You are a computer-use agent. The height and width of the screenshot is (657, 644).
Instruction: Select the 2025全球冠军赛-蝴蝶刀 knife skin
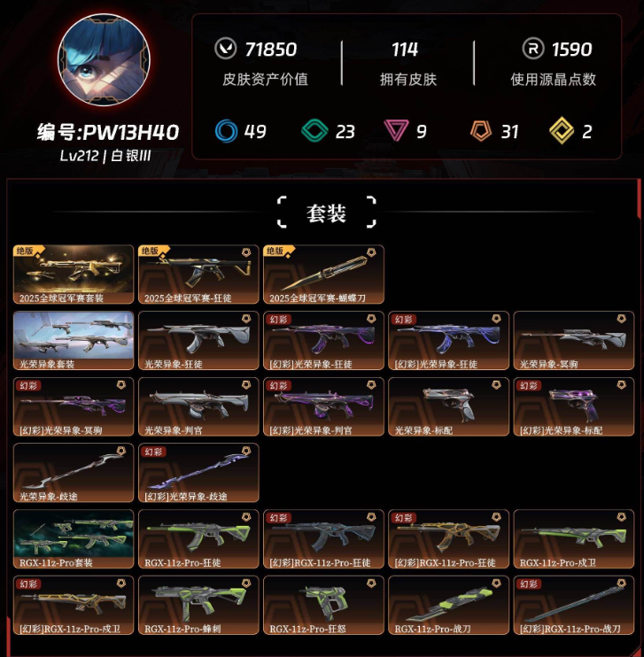tap(323, 274)
